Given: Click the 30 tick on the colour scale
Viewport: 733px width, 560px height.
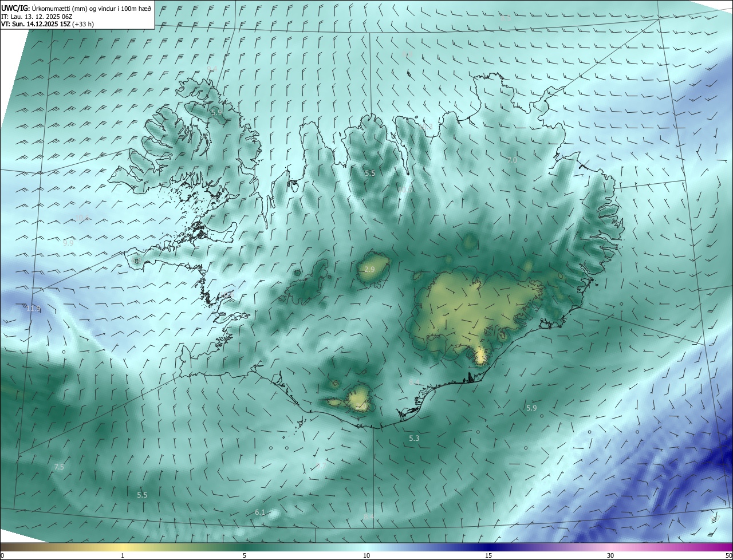Looking at the screenshot, I should click(x=610, y=555).
